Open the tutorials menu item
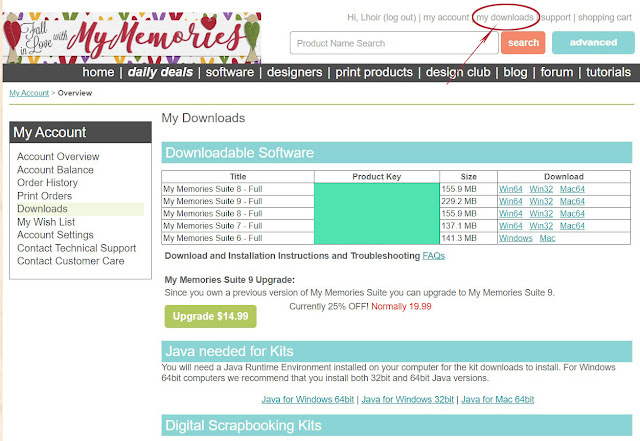This screenshot has height=441, width=640. (x=609, y=72)
